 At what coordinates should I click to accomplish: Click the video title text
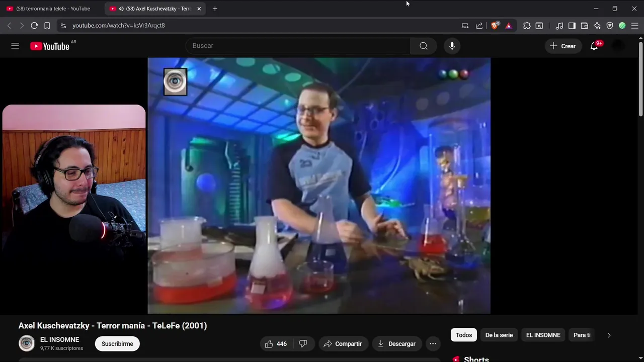click(113, 325)
